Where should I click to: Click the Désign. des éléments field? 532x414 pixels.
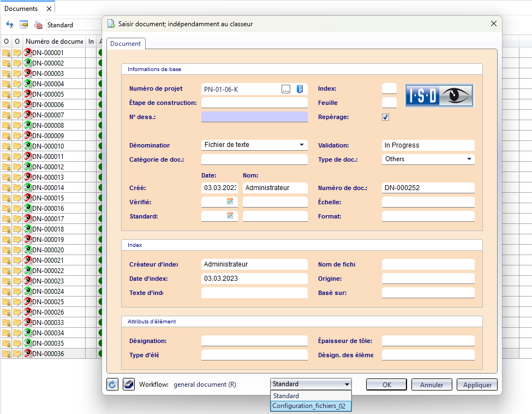click(428, 355)
